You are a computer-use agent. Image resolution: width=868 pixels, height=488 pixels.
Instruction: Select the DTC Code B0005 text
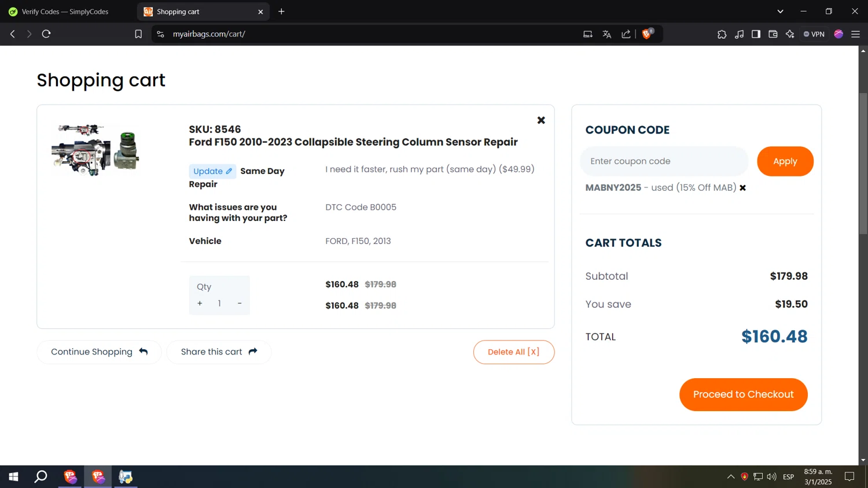click(x=361, y=207)
